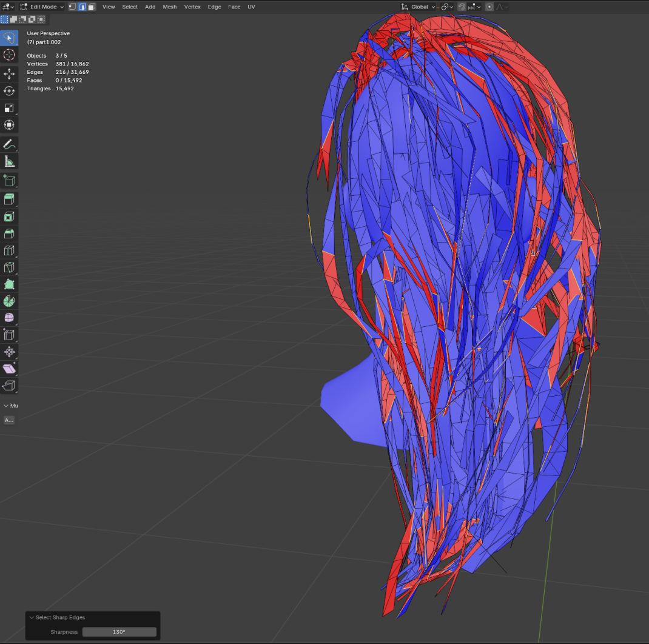This screenshot has width=649, height=644.
Task: Open the Edit Mode dropdown
Action: click(x=42, y=7)
